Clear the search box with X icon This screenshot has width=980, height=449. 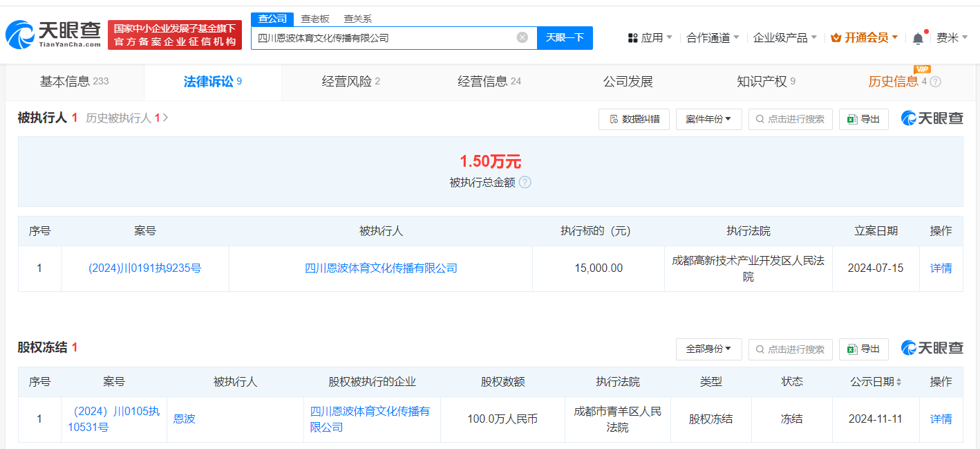coord(522,37)
